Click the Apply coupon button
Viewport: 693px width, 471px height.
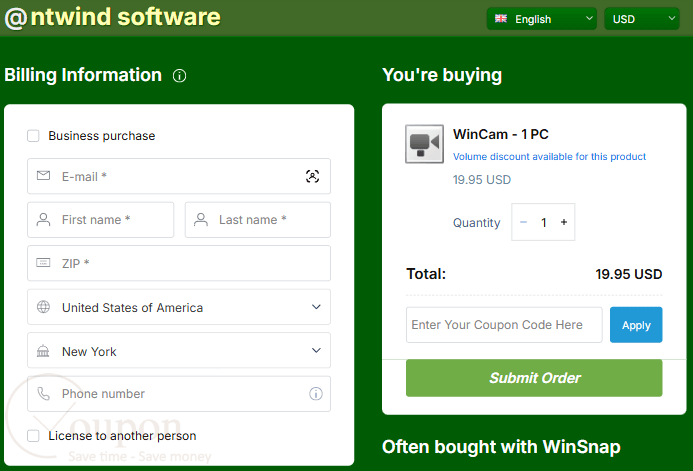coord(636,325)
